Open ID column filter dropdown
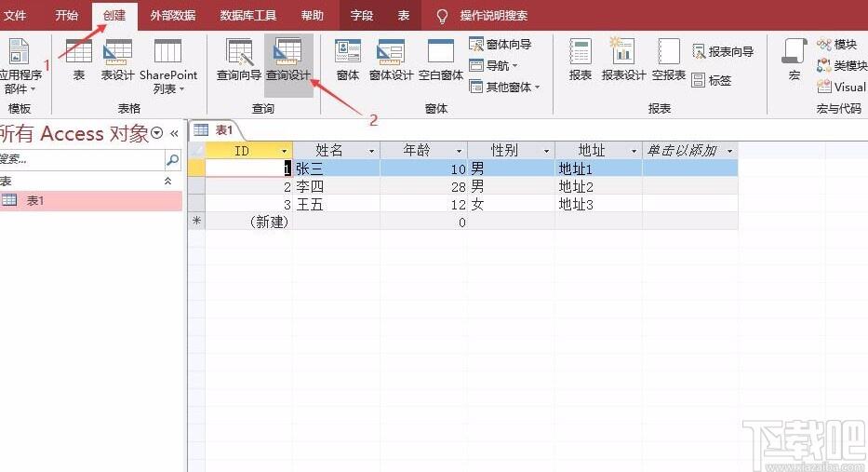Image resolution: width=868 pixels, height=472 pixels. tap(285, 151)
